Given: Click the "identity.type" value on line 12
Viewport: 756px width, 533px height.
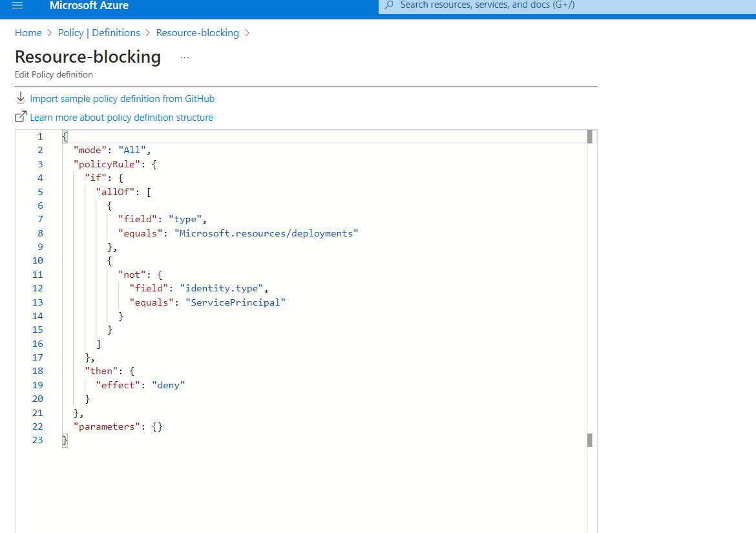Looking at the screenshot, I should (x=221, y=288).
